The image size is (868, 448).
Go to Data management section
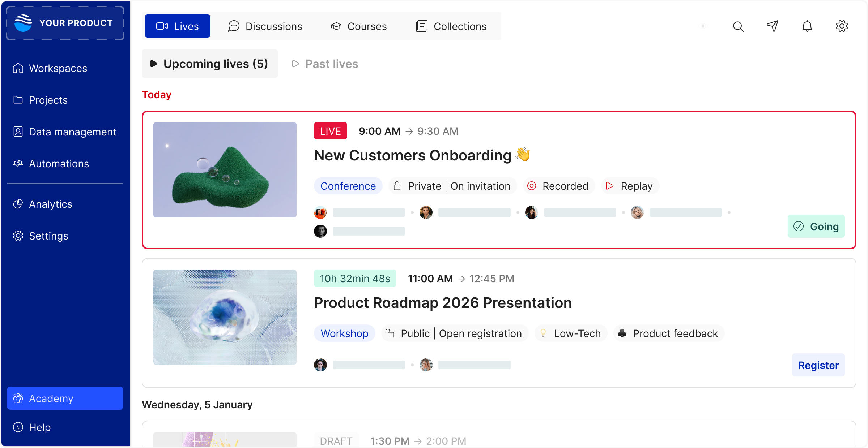point(72,132)
